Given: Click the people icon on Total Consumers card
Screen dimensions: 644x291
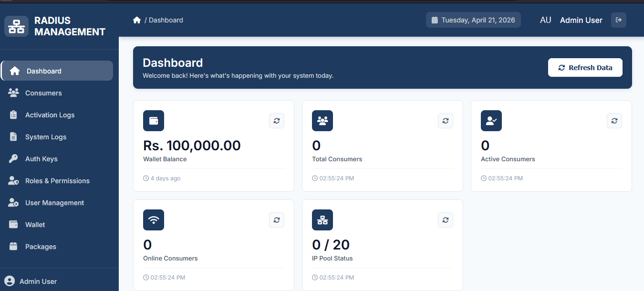Looking at the screenshot, I should 322,121.
